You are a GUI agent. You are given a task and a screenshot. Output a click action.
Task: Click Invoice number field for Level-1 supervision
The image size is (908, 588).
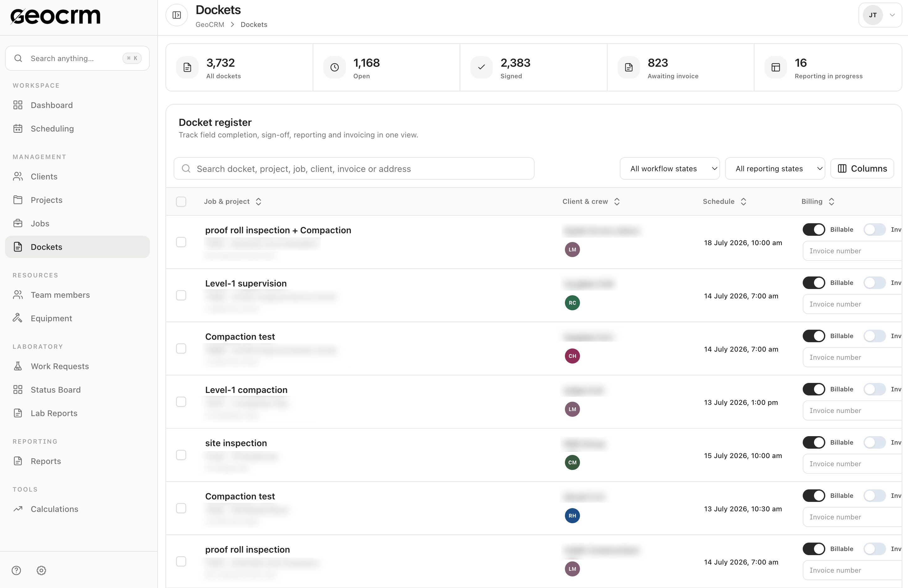point(852,304)
